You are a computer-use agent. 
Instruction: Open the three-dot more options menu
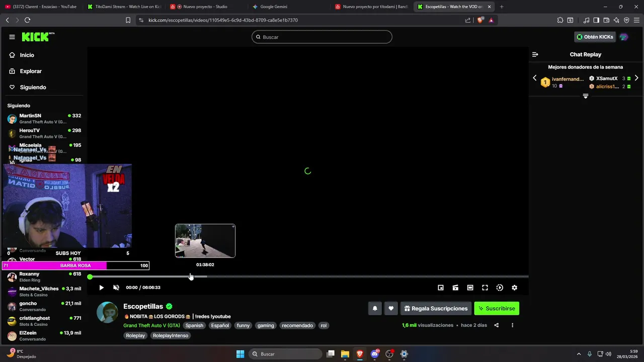click(x=512, y=325)
